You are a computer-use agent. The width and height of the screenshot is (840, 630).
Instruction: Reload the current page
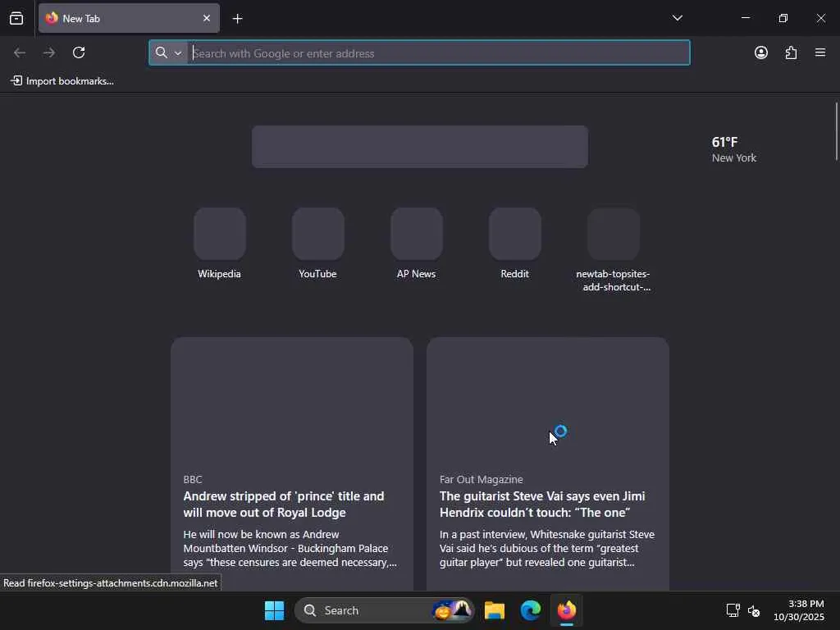click(x=79, y=52)
